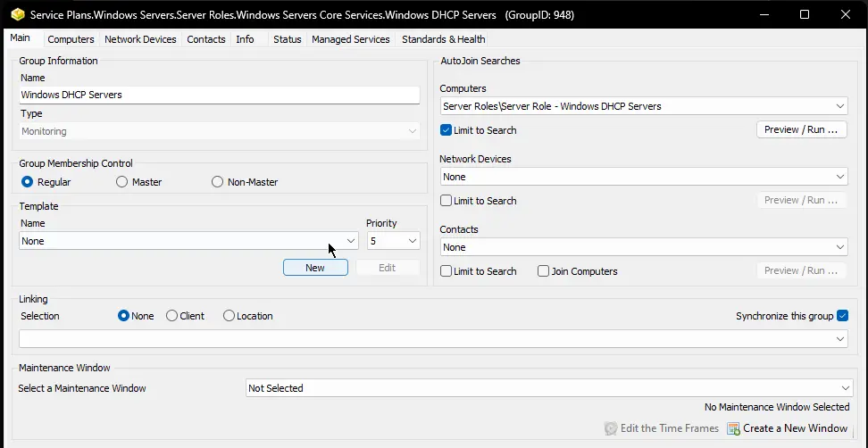
Task: Click Create a New Window link
Action: pyautogui.click(x=795, y=428)
